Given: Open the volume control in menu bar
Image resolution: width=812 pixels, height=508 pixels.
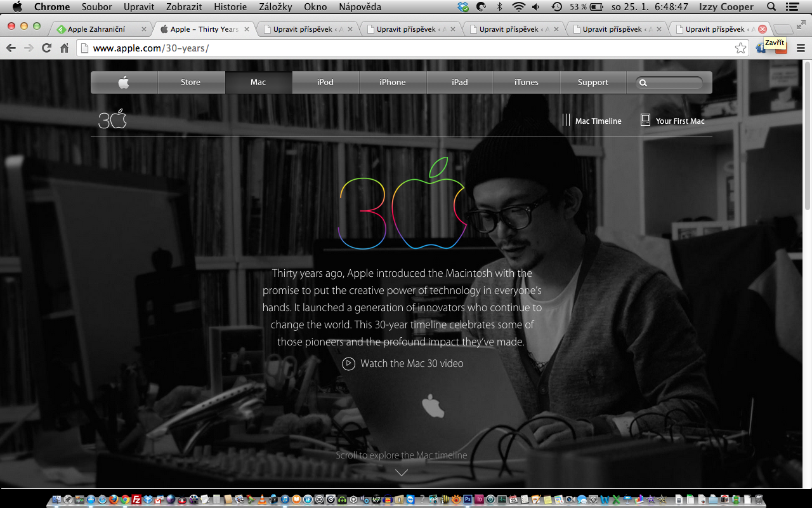Looking at the screenshot, I should [537, 7].
